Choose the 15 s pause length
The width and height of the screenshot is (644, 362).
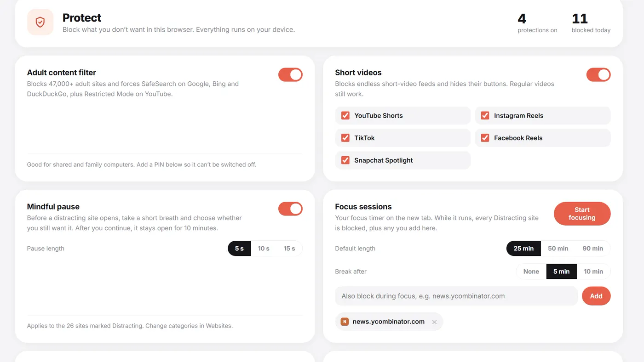[289, 249]
